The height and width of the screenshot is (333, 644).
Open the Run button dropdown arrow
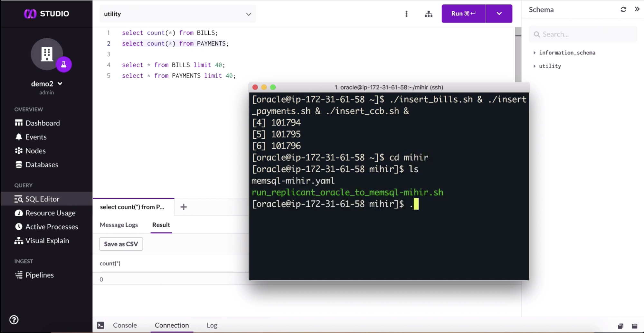(x=499, y=14)
